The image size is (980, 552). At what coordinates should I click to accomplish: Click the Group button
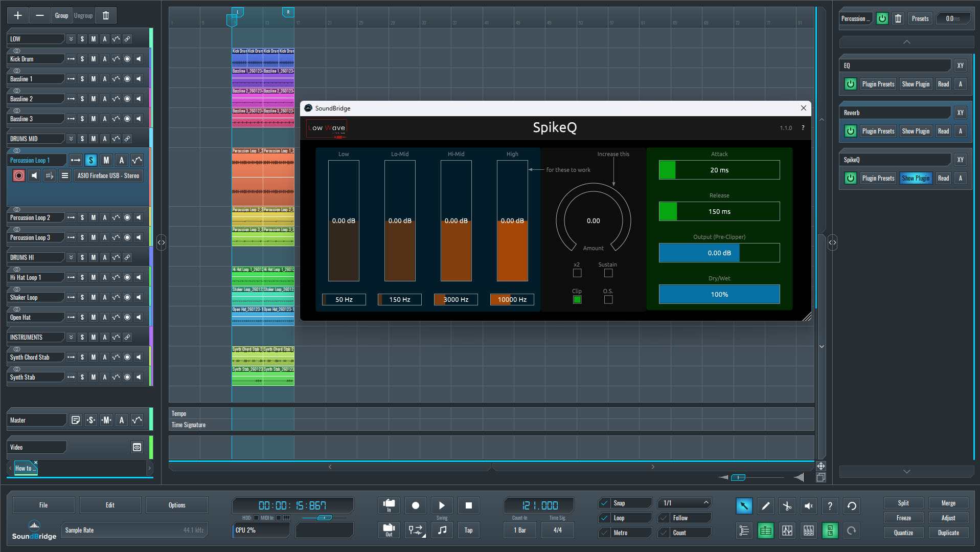click(61, 15)
